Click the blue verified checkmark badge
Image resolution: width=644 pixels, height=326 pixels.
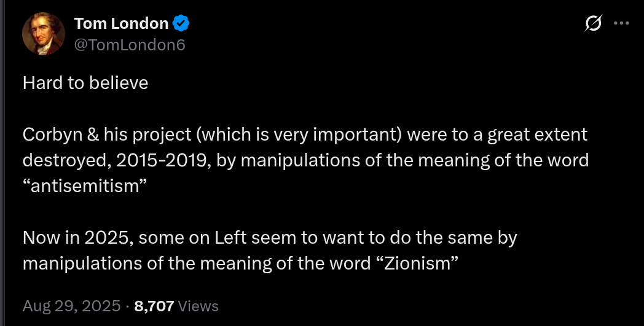[181, 24]
